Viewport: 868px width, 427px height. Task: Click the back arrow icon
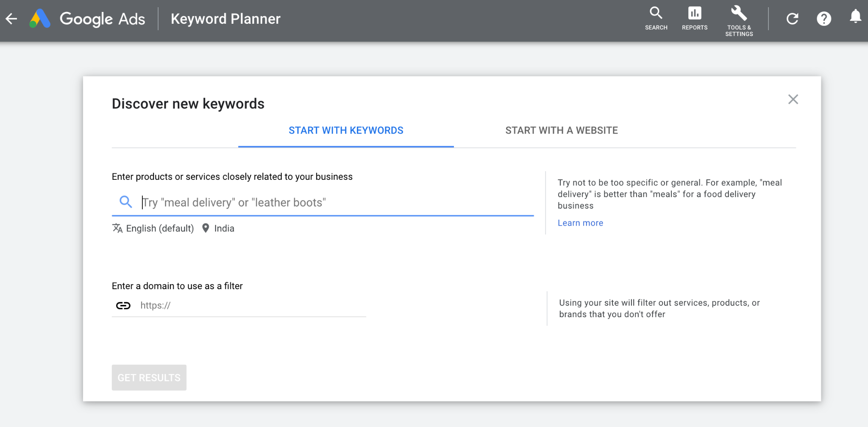point(11,19)
